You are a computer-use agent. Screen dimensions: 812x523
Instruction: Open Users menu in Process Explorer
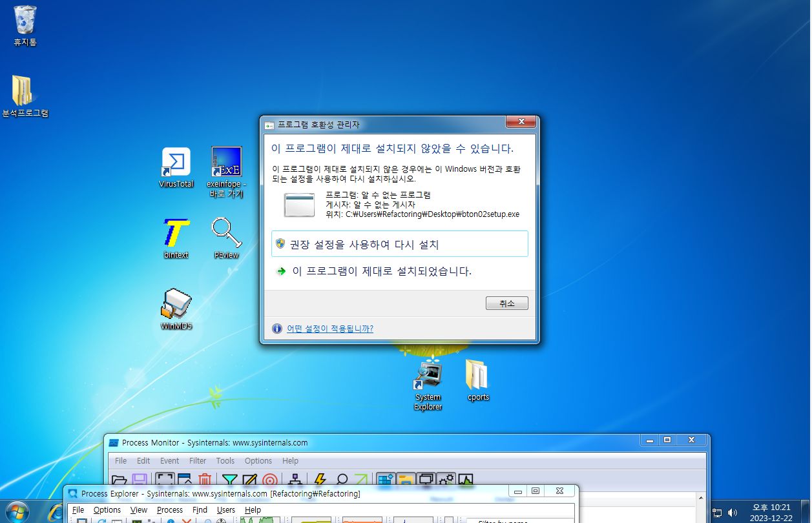coord(226,509)
